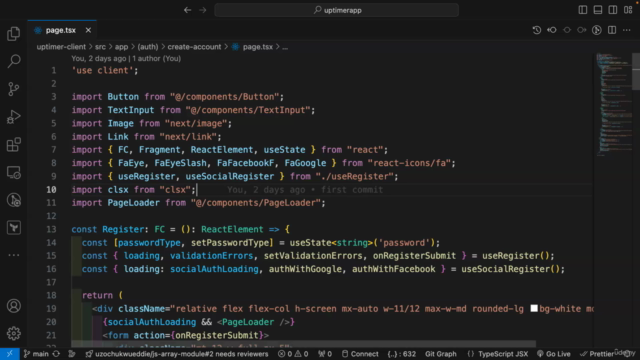The image size is (640, 360).
Task: Open the Accounts menu
Action: pyautogui.click(x=13, y=306)
